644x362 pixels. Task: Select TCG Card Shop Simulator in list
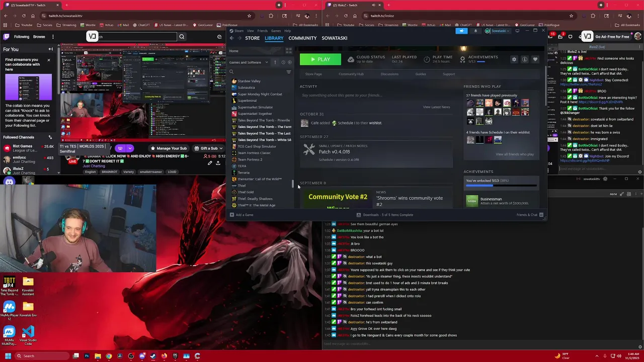tap(257, 146)
